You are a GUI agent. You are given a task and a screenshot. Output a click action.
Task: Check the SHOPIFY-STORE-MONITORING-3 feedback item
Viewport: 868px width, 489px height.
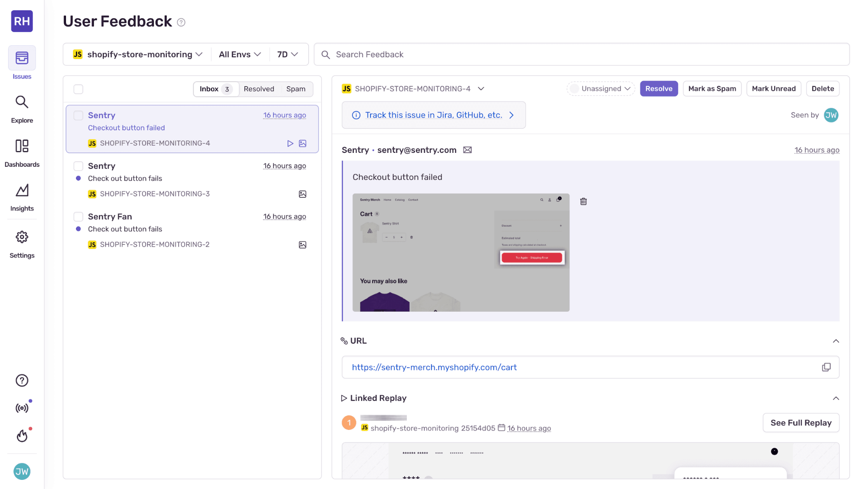(x=78, y=165)
